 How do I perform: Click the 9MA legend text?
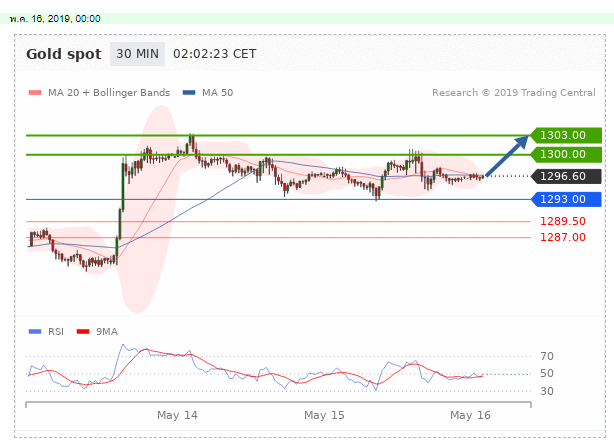pyautogui.click(x=107, y=332)
